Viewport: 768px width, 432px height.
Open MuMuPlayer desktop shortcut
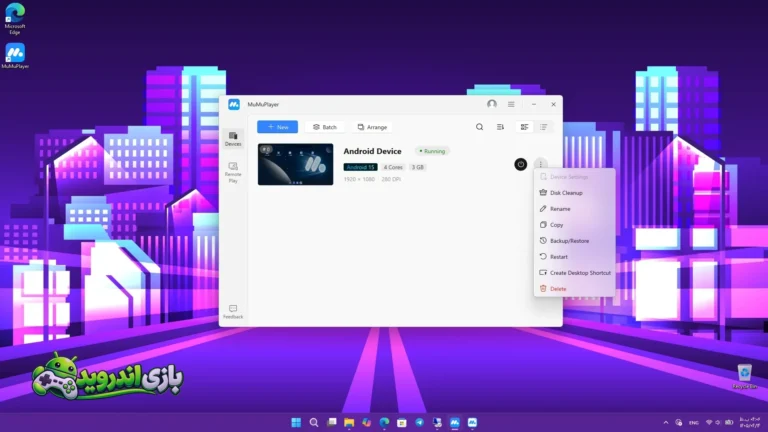[x=15, y=56]
